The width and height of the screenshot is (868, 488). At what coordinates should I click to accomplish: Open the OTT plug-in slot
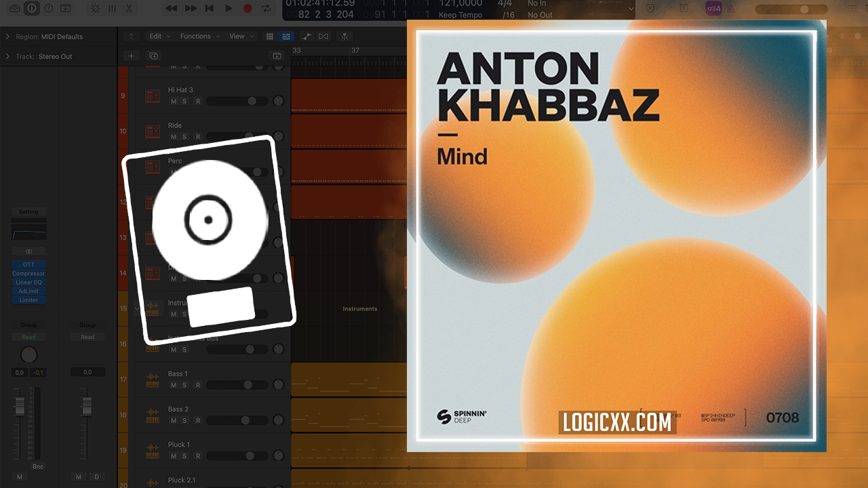pos(28,265)
